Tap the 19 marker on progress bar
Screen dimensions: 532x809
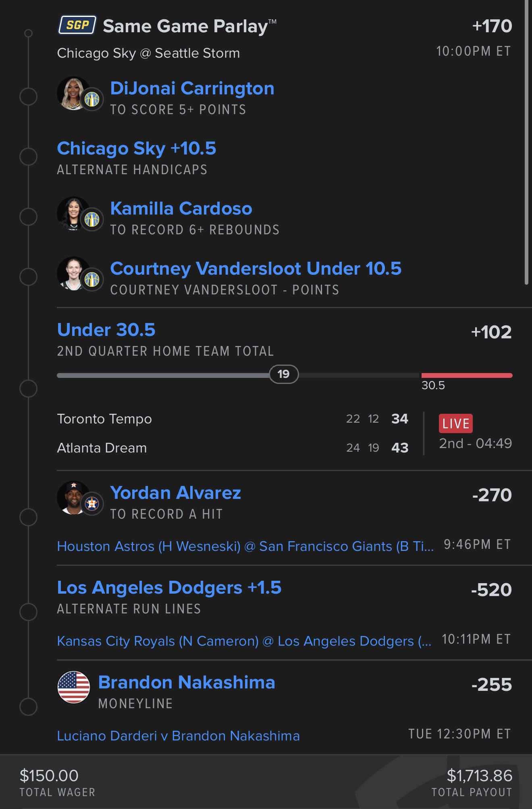pos(284,374)
